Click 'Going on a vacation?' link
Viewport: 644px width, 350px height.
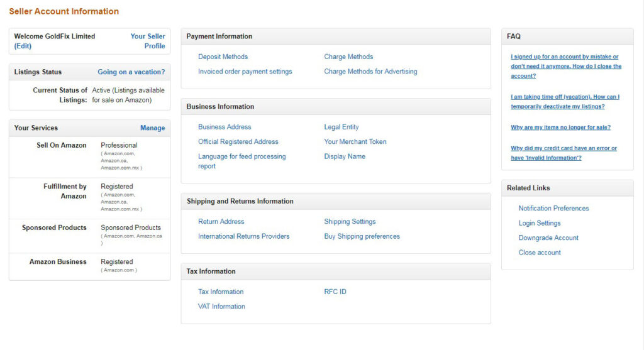[131, 72]
